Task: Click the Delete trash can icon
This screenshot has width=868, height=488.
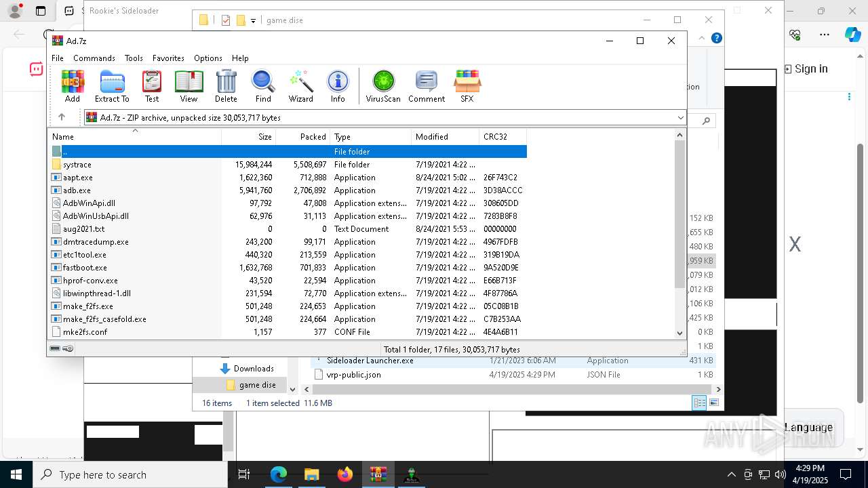Action: [x=226, y=86]
